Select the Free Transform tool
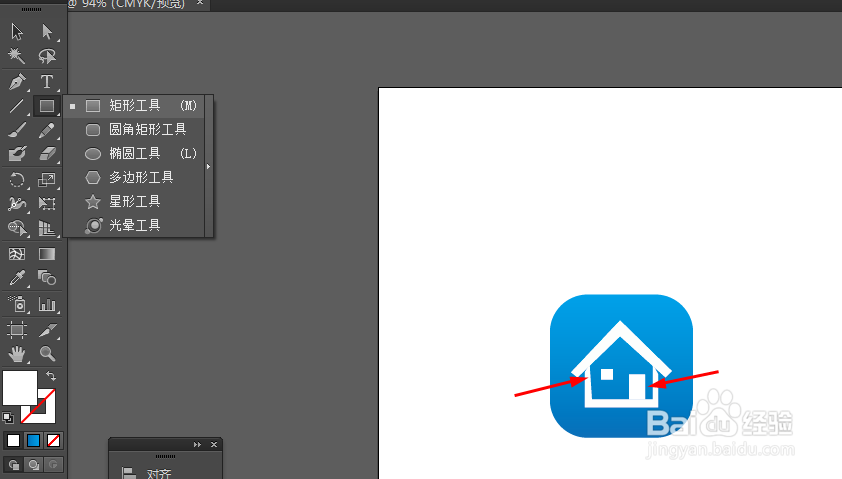The width and height of the screenshot is (842, 479). tap(47, 204)
